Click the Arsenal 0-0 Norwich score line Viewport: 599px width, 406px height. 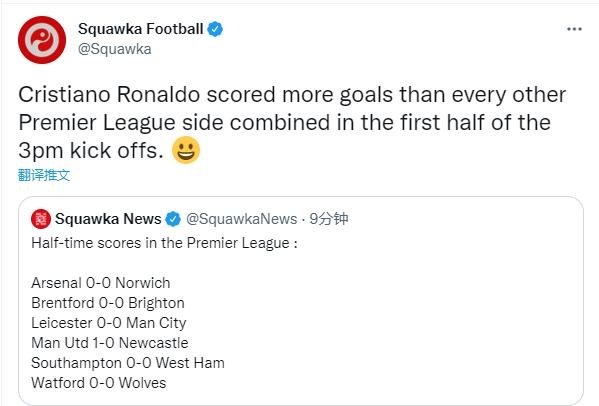coord(101,283)
